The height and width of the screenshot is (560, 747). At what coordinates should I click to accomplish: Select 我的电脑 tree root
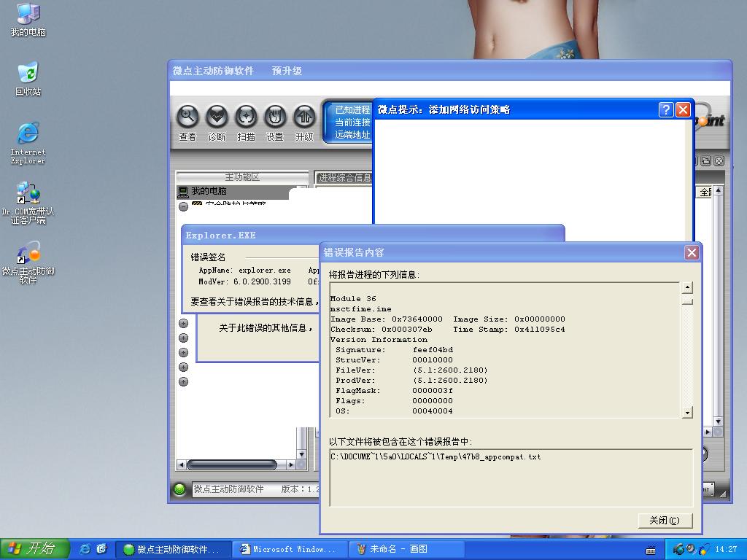209,191
